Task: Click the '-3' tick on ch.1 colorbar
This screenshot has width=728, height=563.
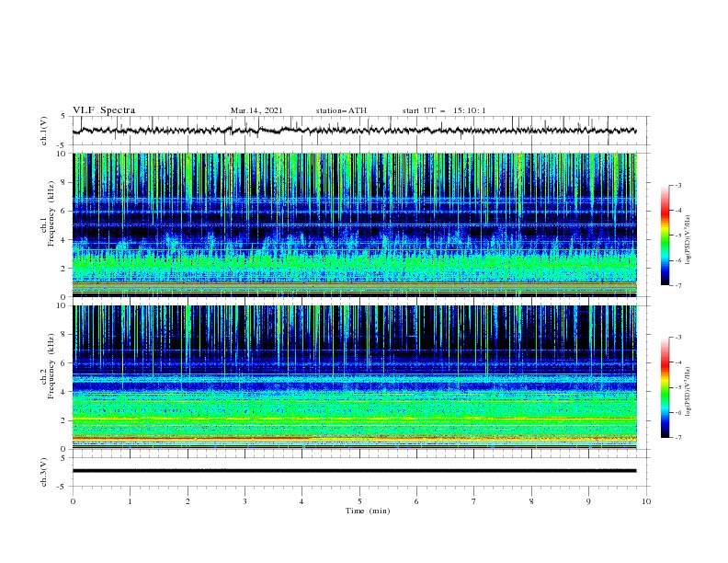Action: [x=677, y=185]
